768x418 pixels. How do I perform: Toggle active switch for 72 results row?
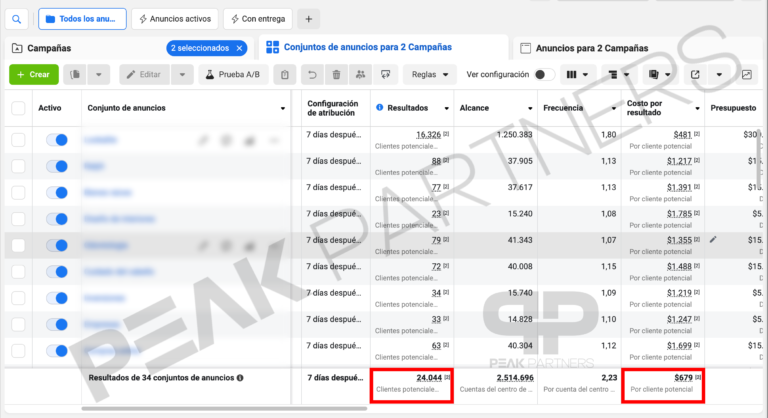(57, 271)
